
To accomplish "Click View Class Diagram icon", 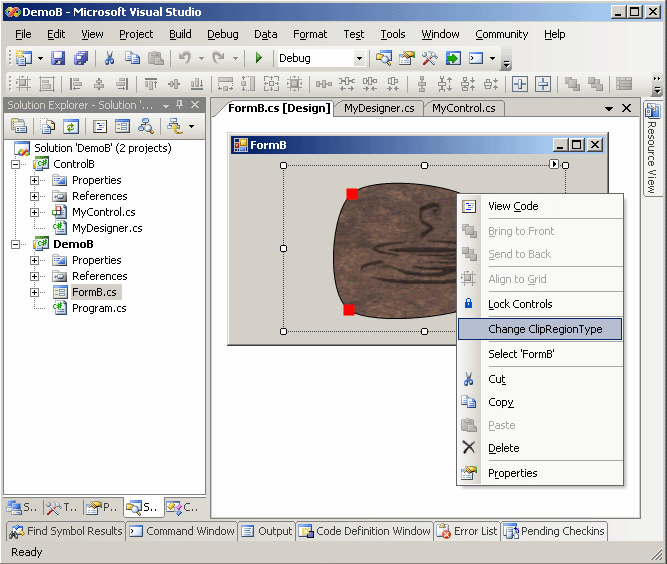I will tap(145, 126).
